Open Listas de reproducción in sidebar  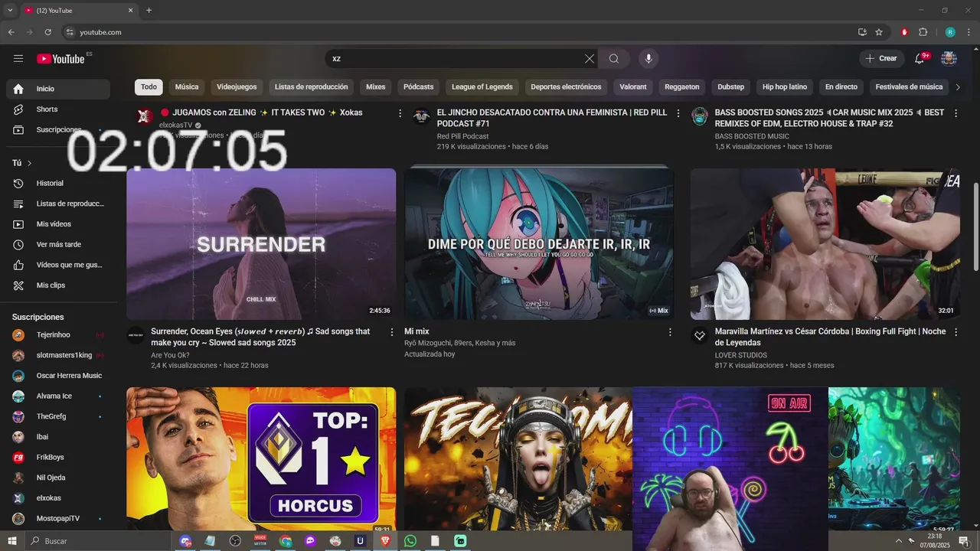point(57,204)
